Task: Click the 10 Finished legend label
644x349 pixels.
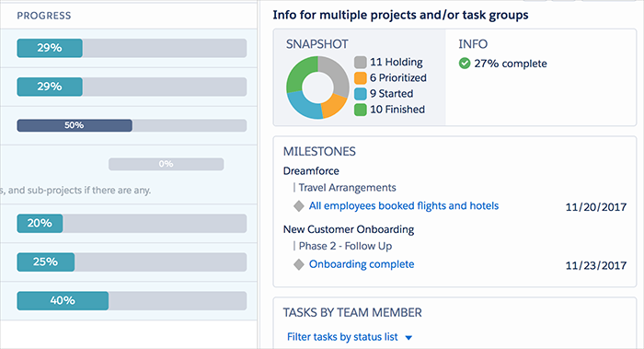Action: point(397,110)
